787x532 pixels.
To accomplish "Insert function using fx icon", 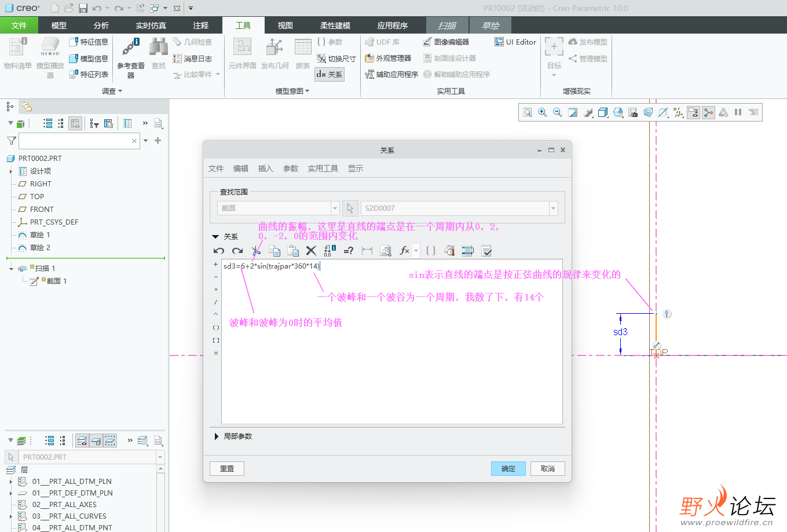I will [405, 251].
